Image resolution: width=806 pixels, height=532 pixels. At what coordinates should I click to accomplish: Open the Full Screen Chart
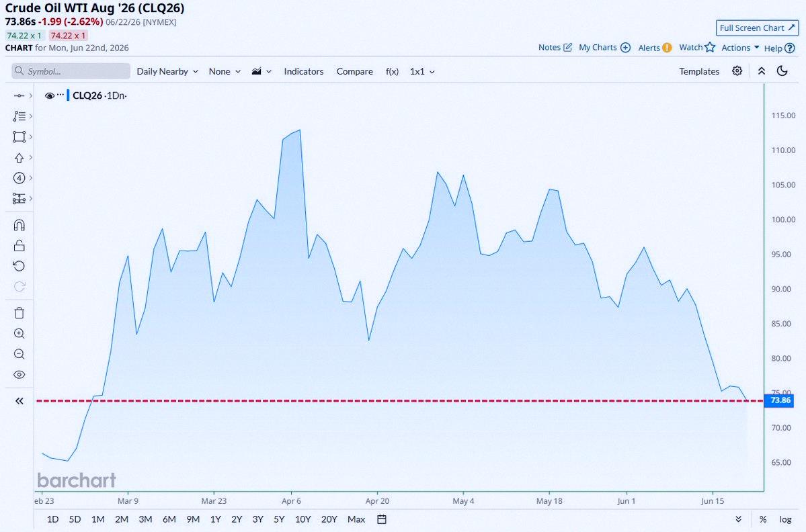(x=757, y=28)
